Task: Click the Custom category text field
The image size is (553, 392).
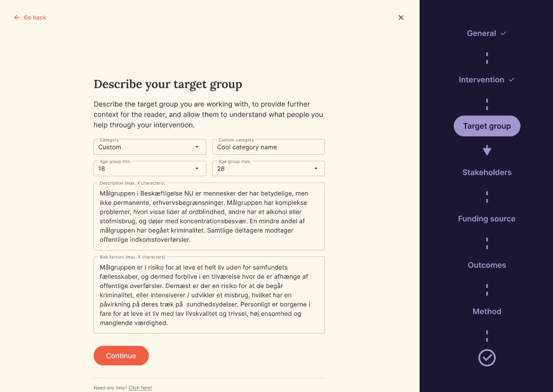Action: click(x=269, y=147)
